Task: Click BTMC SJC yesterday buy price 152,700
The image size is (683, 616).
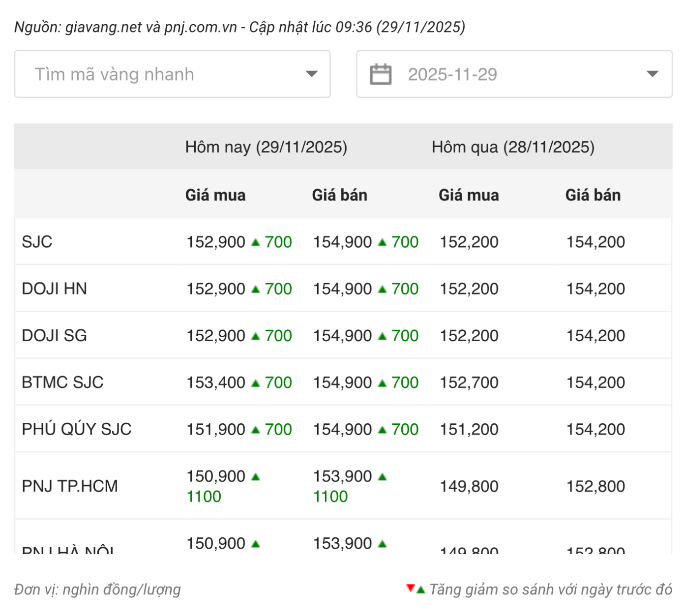Action: [469, 382]
